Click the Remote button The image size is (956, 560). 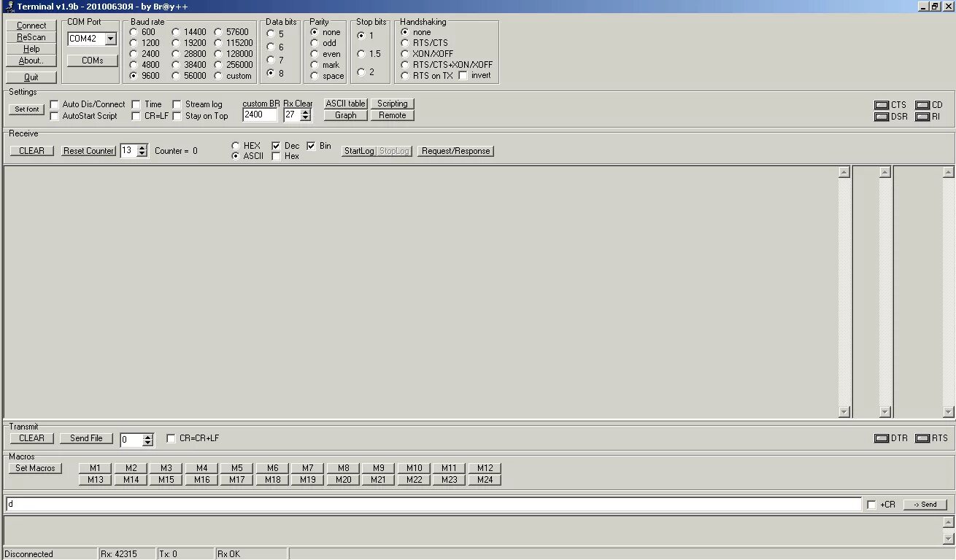point(392,115)
